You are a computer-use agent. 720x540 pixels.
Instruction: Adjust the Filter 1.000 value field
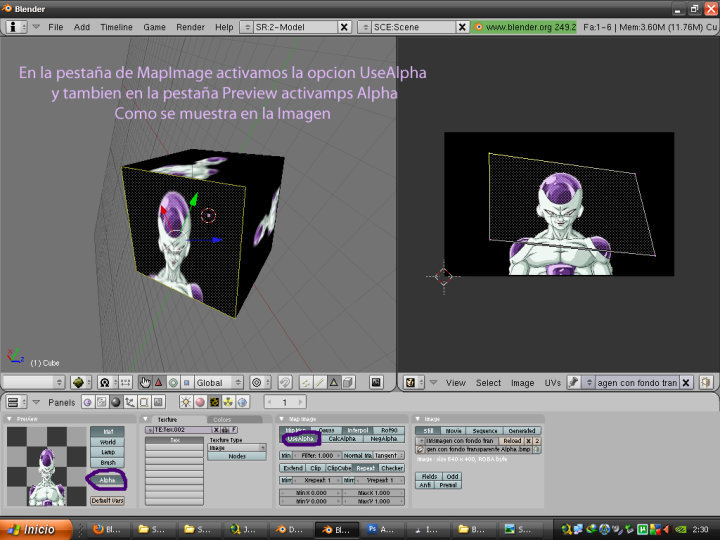click(317, 456)
